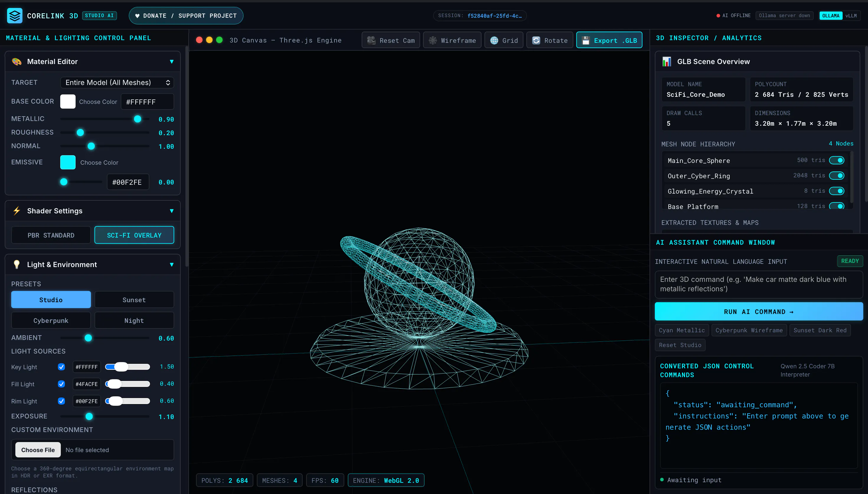
Task: Click the ENGINE: WebGL 2.0 status badge
Action: (386, 480)
